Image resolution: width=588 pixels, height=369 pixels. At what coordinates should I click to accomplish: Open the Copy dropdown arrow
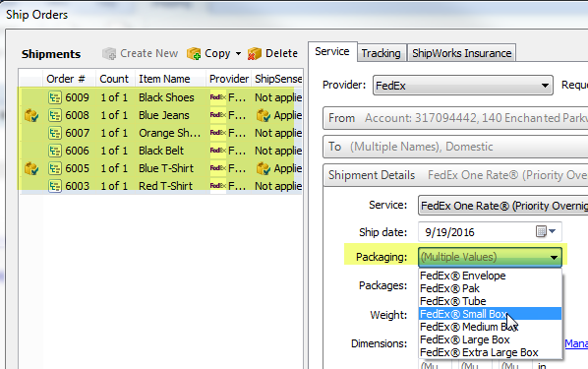[238, 53]
